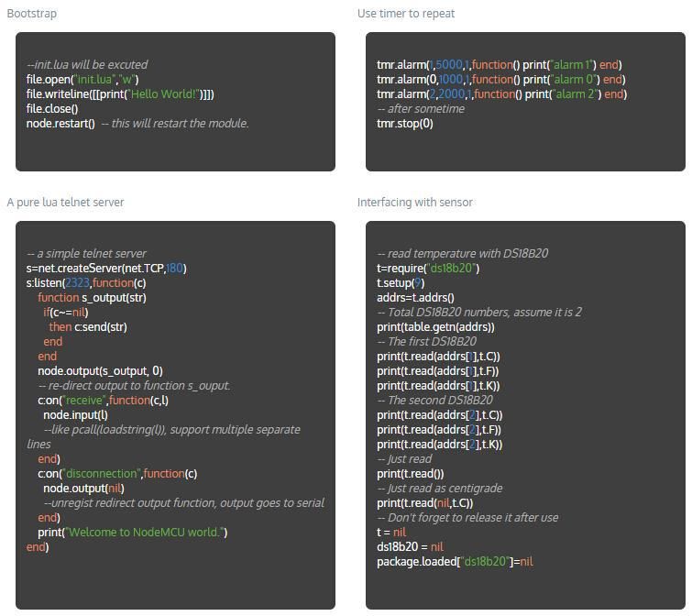
Task: Click the "A pure lua telnet server" heading
Action: [x=65, y=203]
